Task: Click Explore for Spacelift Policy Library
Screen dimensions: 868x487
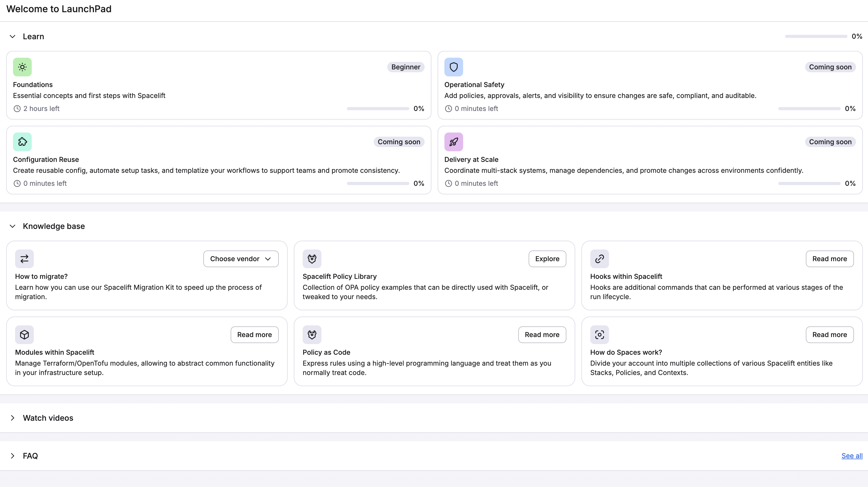Action: pos(547,259)
